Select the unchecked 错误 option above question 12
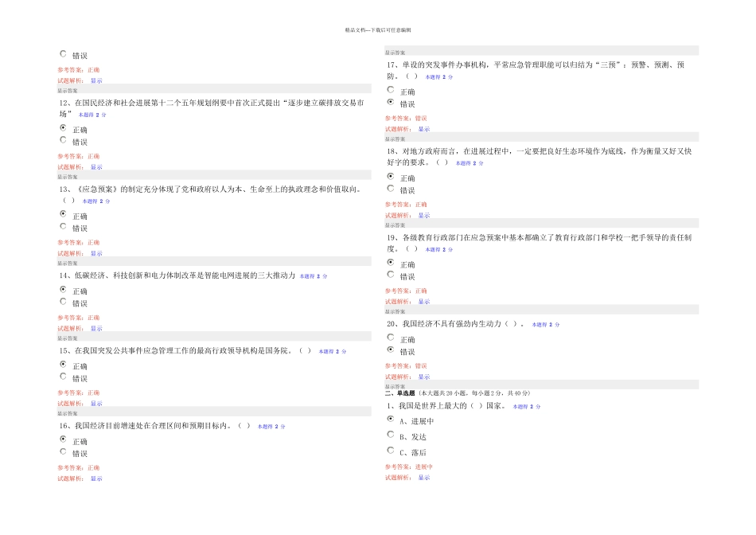Image resolution: width=756 pixels, height=535 pixels. tap(63, 53)
